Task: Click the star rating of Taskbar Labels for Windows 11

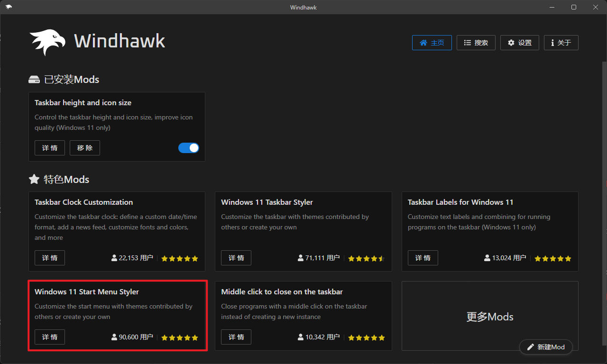Action: click(x=553, y=258)
